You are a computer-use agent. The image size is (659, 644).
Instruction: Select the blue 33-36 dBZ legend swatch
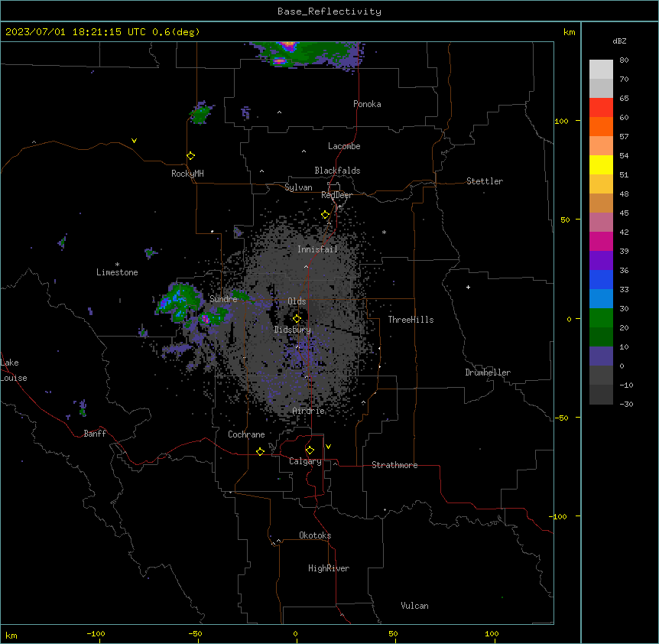coord(601,279)
